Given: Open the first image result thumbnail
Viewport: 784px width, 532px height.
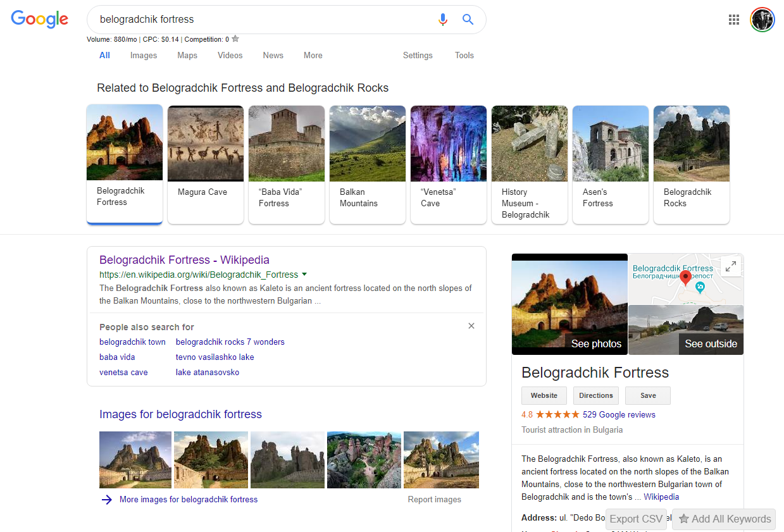Looking at the screenshot, I should tap(135, 460).
